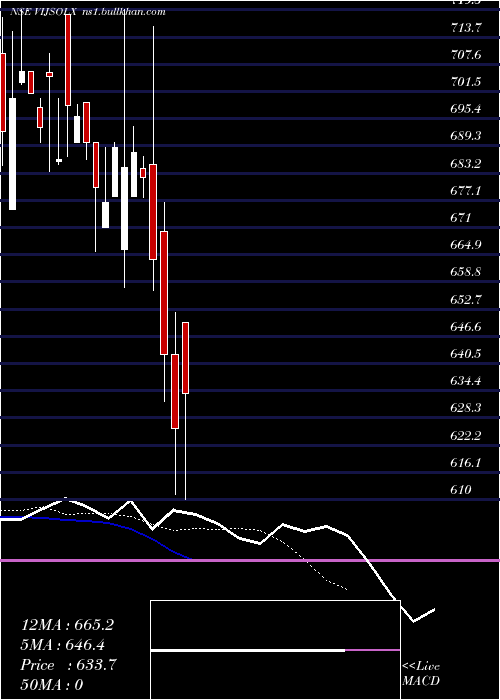Select the 658.8 price axis label
Viewport: 500px width, 700px height.
tap(466, 272)
